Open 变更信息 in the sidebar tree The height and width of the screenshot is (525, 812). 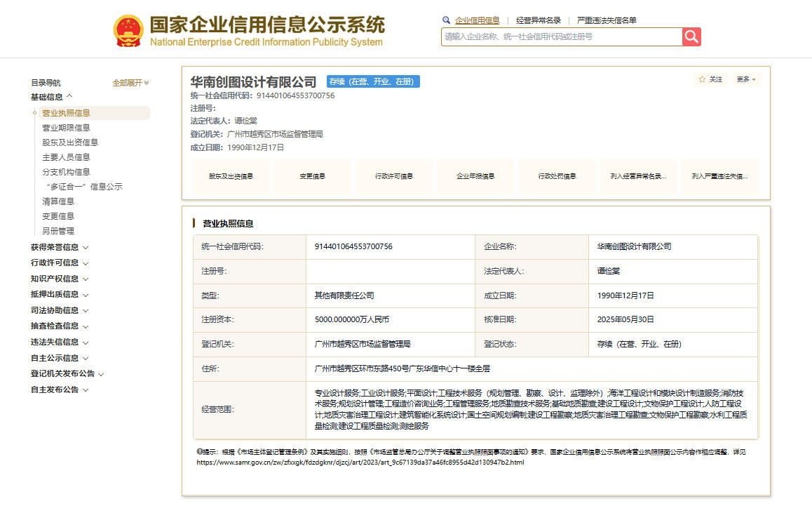pyautogui.click(x=58, y=216)
